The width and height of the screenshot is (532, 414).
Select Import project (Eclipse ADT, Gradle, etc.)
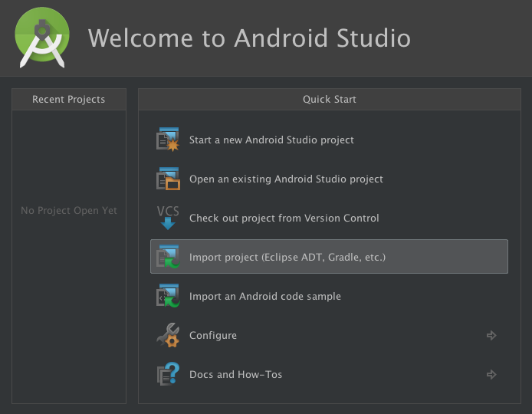[x=329, y=257]
